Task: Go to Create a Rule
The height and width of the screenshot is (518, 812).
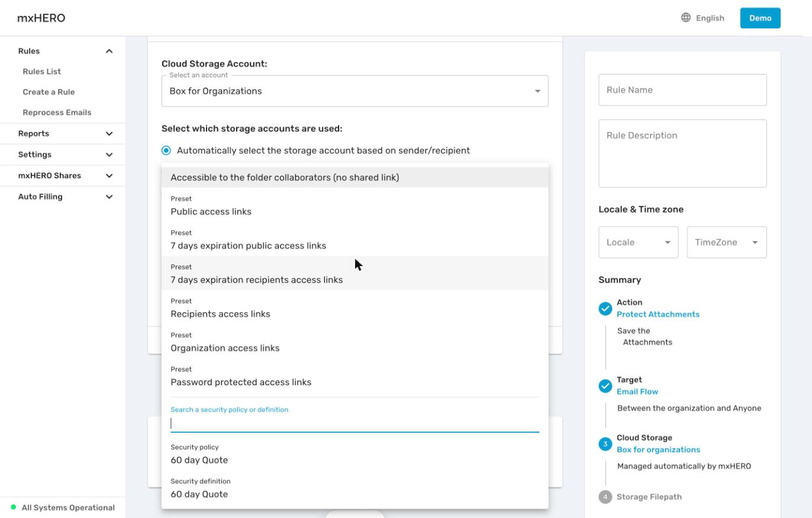Action: point(49,92)
